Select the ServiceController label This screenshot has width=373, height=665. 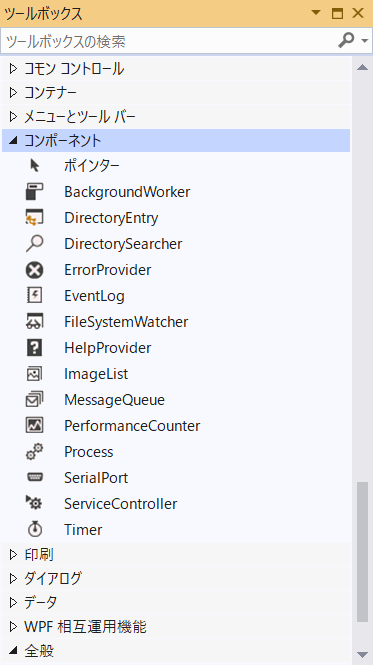point(121,504)
